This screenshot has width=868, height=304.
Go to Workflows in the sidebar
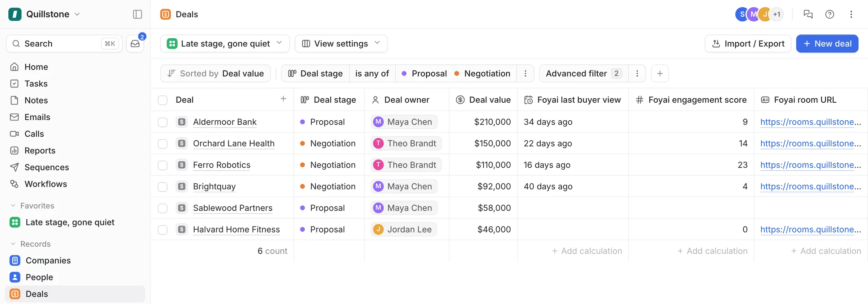[46, 184]
